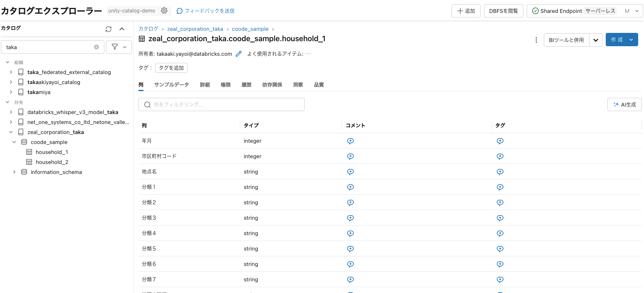
Task: Expand the information_schema node
Action: (x=14, y=172)
